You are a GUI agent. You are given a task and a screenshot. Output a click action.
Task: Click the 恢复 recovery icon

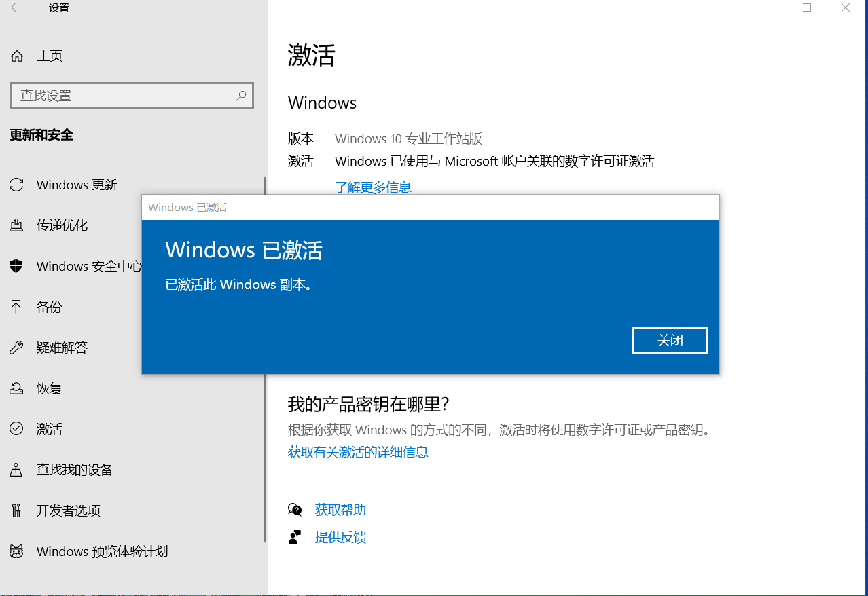coord(16,388)
